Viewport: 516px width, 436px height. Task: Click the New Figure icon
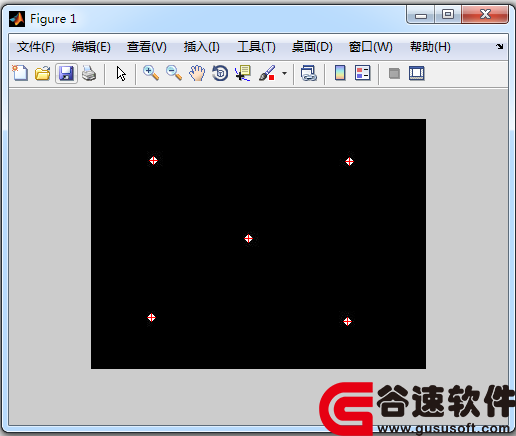tap(20, 73)
